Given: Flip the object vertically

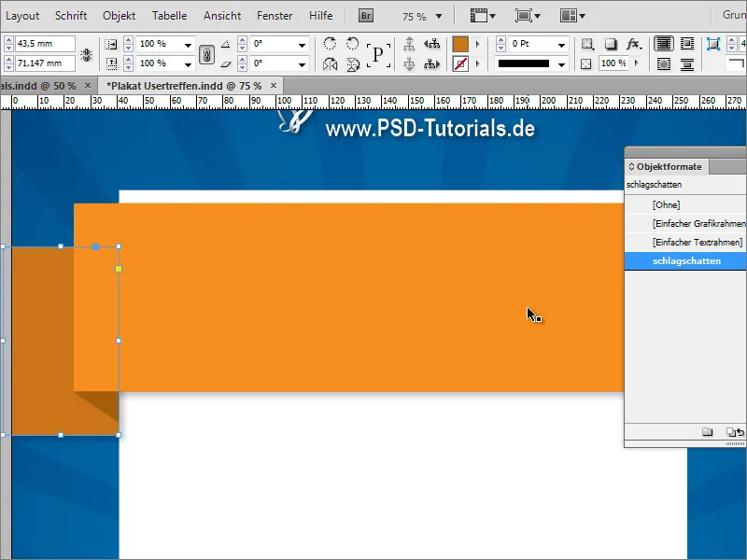Looking at the screenshot, I should click(353, 63).
